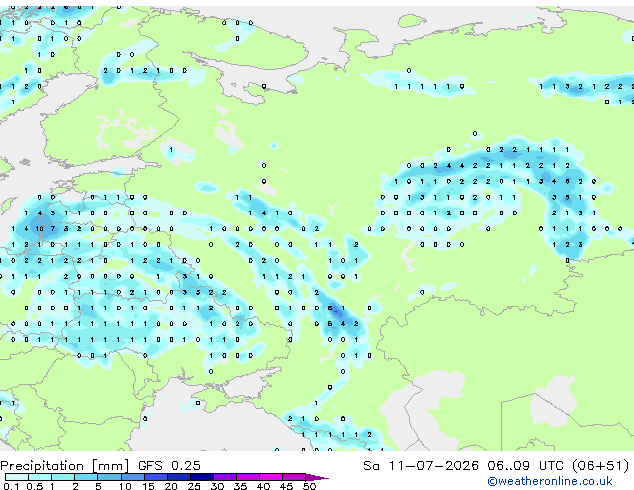
Task: Pick the 20–25 mm dark blue legend swatch
Action: click(x=179, y=477)
